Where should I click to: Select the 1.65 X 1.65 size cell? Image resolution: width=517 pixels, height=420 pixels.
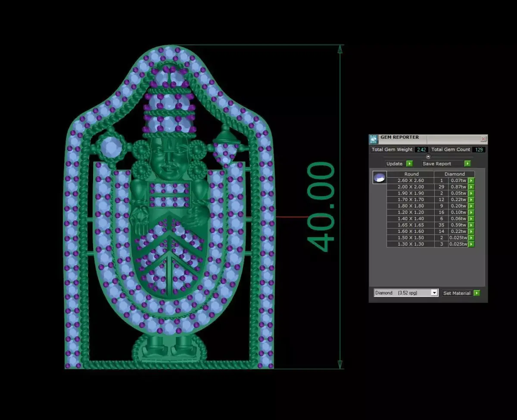(x=411, y=225)
